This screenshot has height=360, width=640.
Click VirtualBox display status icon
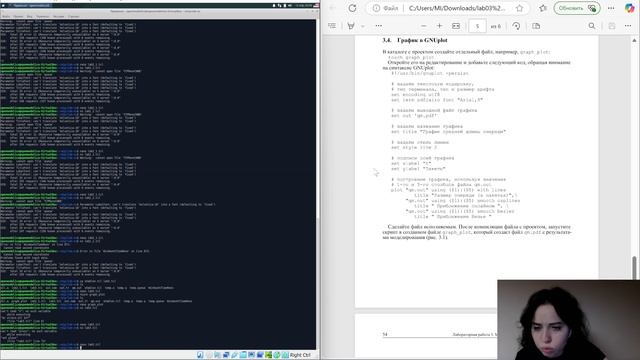click(251, 355)
